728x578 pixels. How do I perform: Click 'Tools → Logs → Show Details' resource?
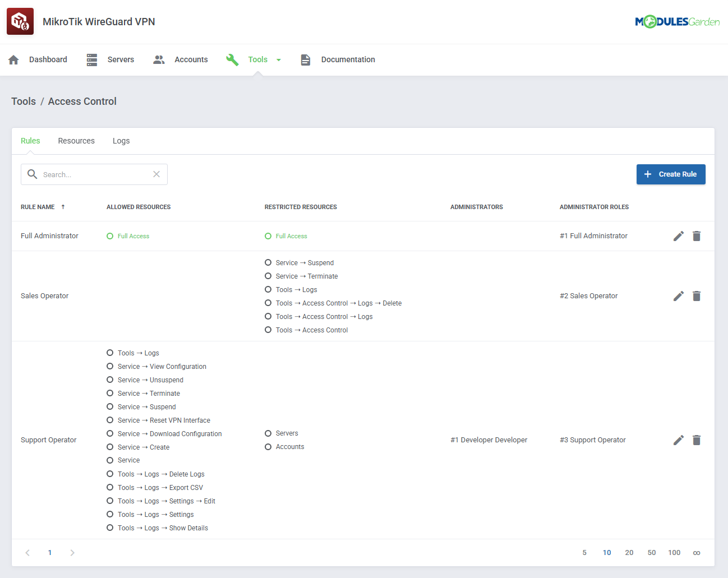(x=163, y=528)
